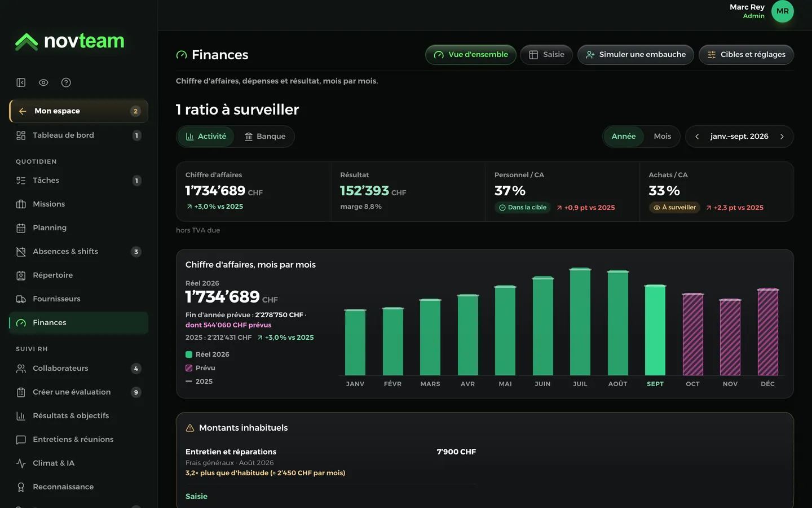Open Tableau de bord in sidebar
This screenshot has height=508, width=812.
[78, 135]
